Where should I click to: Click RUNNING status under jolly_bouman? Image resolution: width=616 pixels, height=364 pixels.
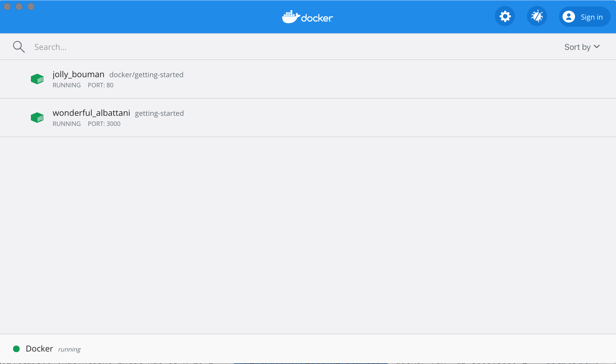[x=67, y=85]
